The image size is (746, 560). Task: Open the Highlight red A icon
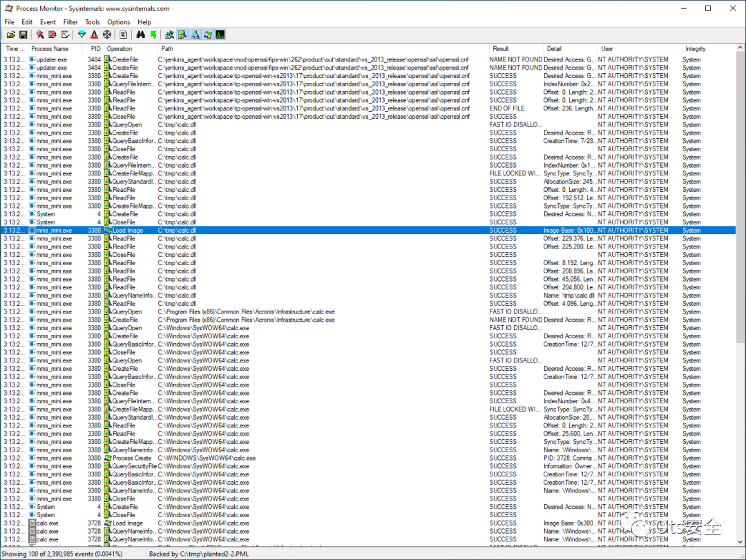pyautogui.click(x=94, y=35)
